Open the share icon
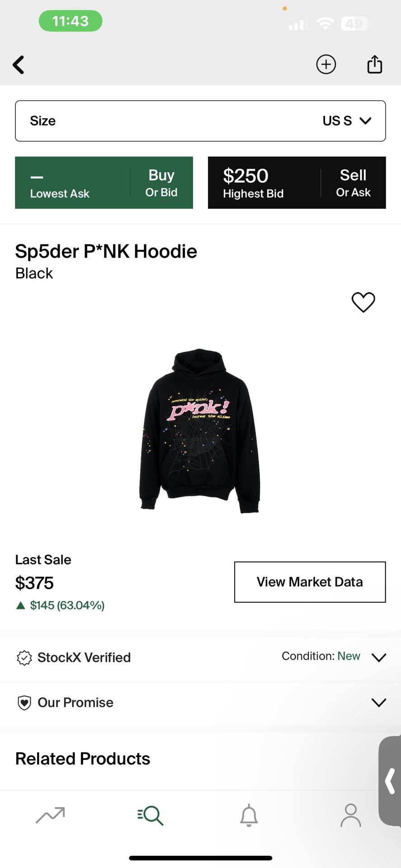The width and height of the screenshot is (401, 868). (x=374, y=64)
